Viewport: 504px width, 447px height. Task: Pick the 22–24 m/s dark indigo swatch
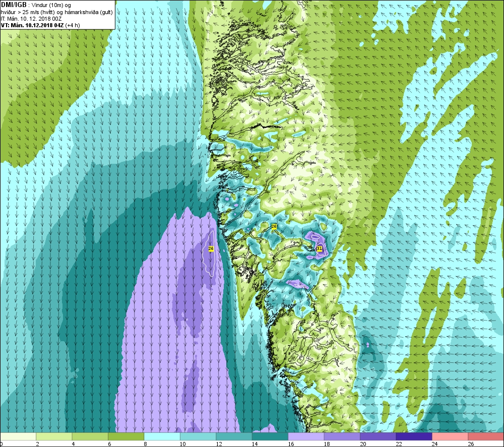tap(414, 436)
